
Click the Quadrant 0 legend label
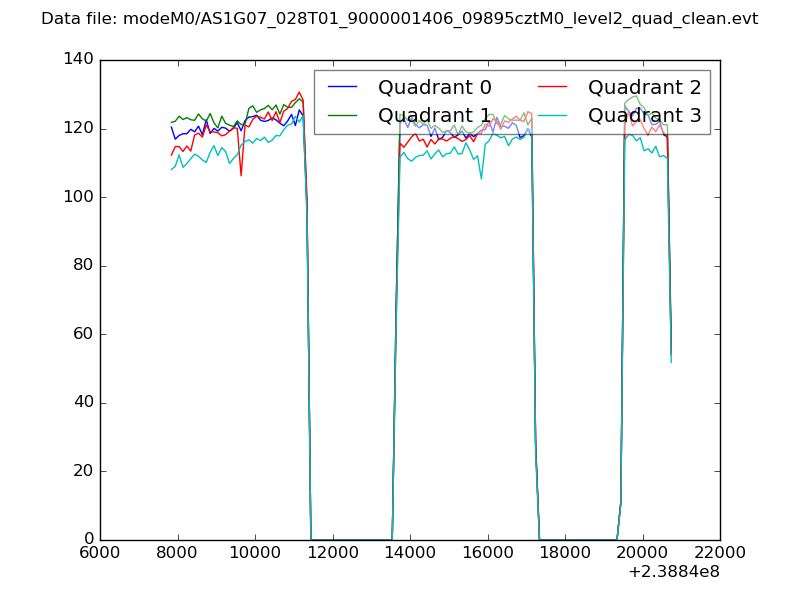(x=434, y=87)
